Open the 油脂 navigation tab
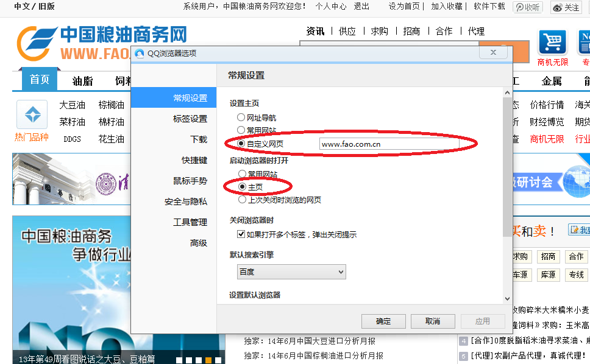The image size is (590, 364). point(82,81)
